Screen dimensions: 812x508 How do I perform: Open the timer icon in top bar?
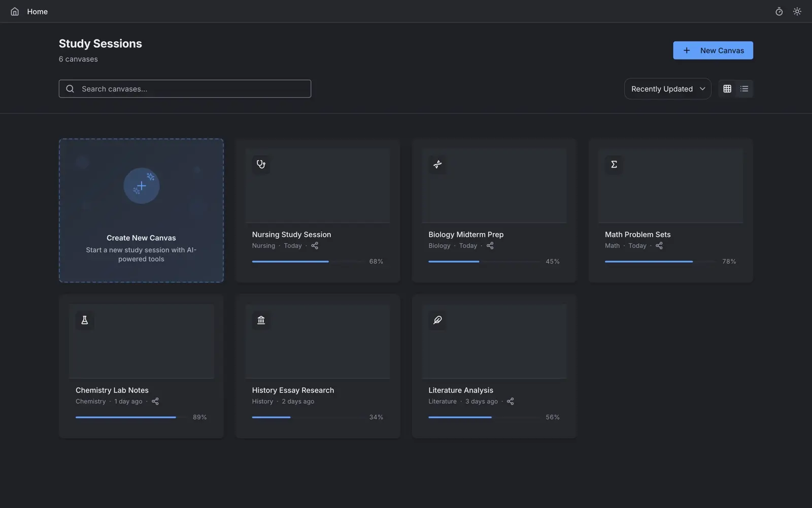pyautogui.click(x=779, y=11)
